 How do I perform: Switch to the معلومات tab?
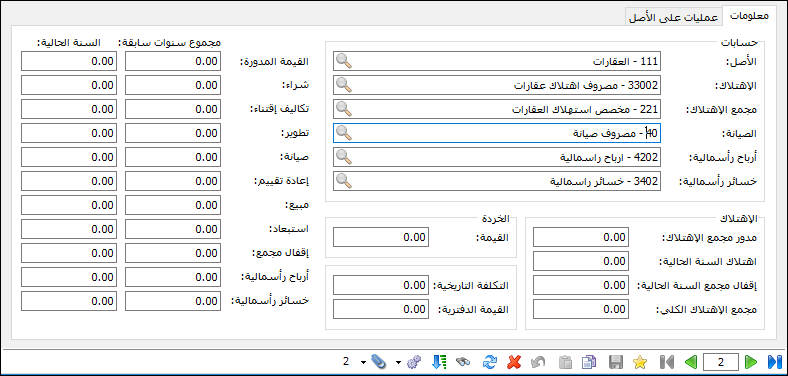tap(748, 15)
